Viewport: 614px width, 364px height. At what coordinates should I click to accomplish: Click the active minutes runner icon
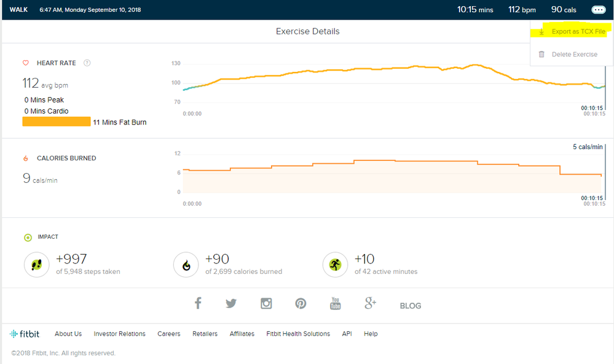pos(335,265)
